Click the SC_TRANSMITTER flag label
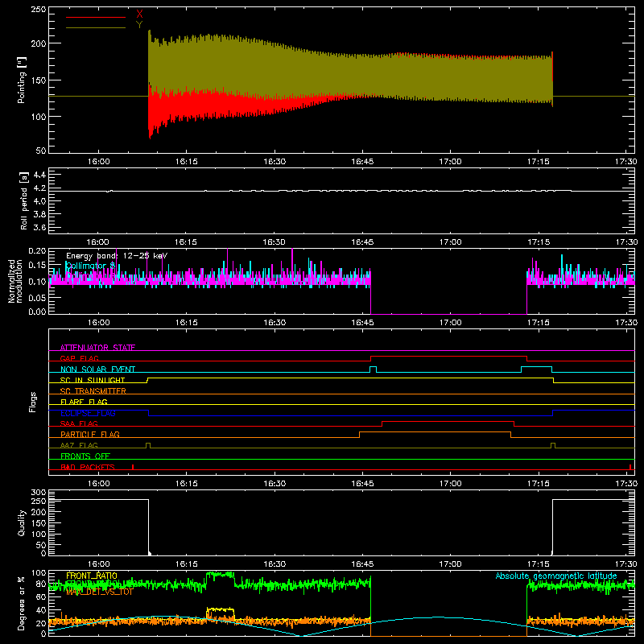The image size is (644, 644). 93,391
